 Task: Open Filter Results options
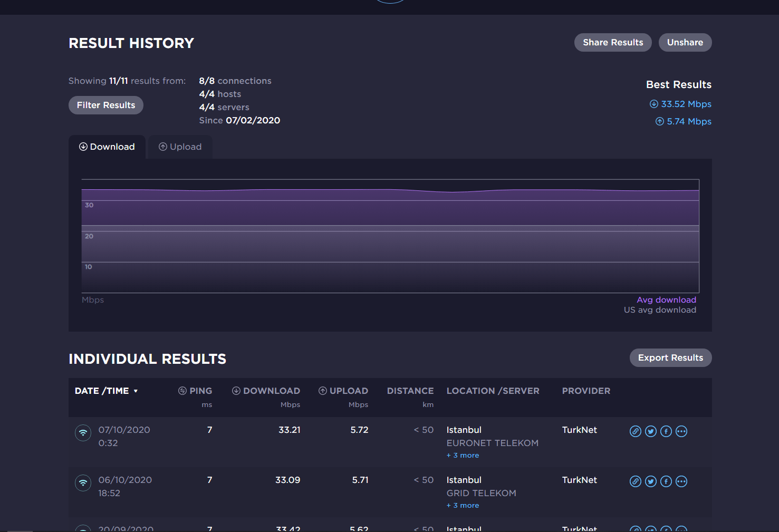pos(106,105)
